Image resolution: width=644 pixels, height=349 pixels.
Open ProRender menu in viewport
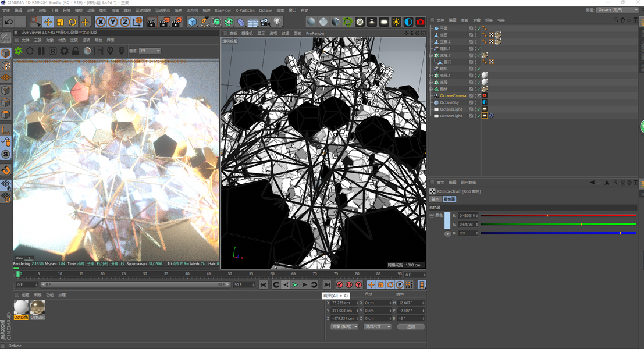coord(315,33)
